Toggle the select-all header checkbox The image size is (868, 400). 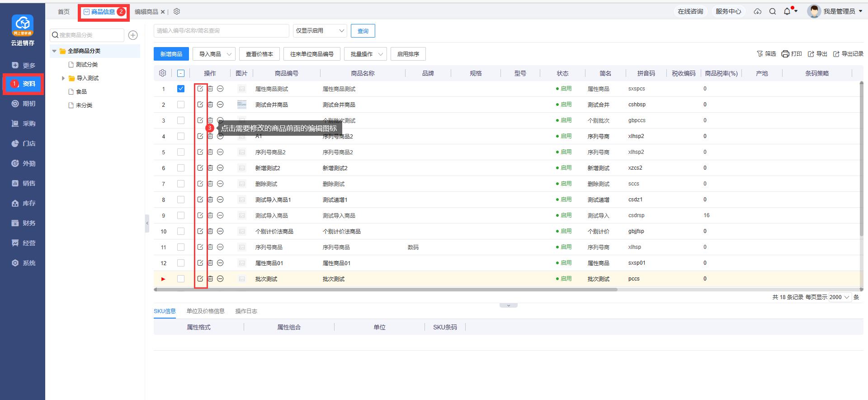tap(181, 73)
